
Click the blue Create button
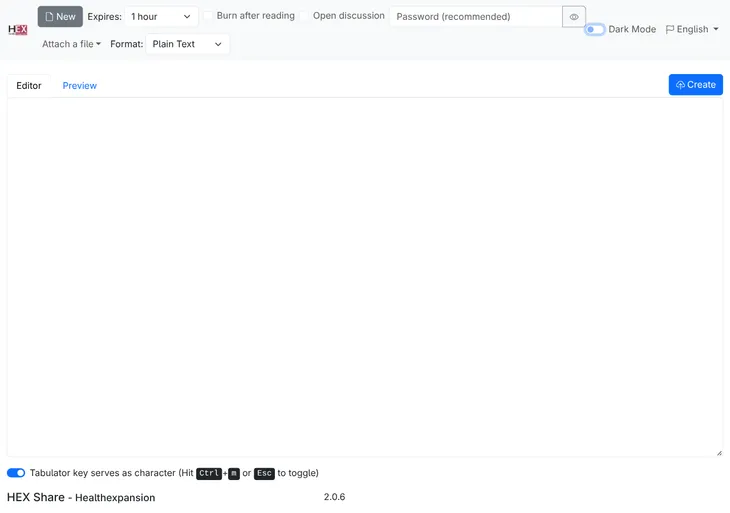(696, 85)
